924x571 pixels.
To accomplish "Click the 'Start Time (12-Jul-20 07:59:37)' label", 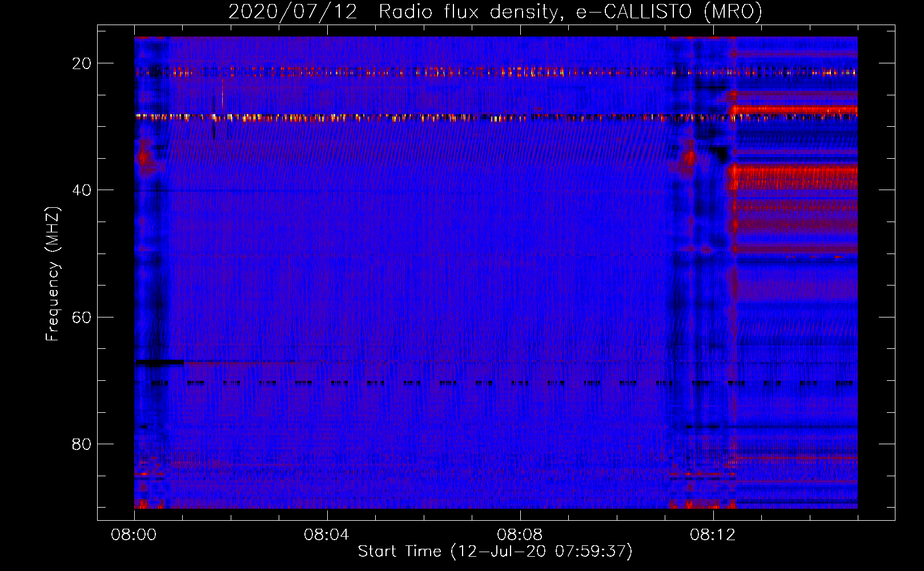I will 495,552.
